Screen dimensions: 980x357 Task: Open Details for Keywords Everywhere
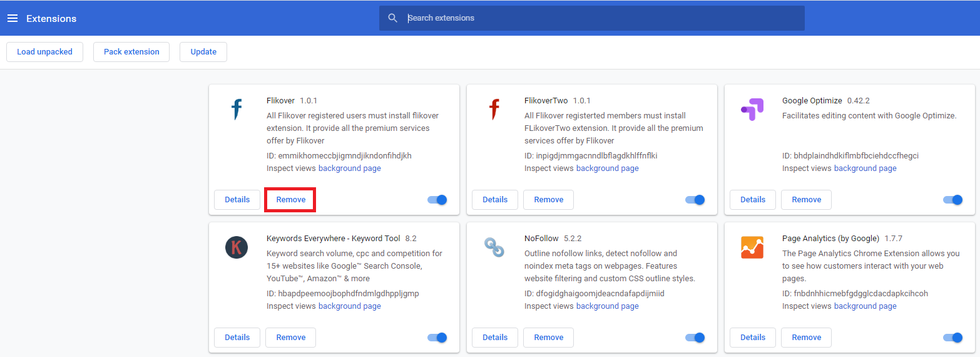(x=237, y=338)
